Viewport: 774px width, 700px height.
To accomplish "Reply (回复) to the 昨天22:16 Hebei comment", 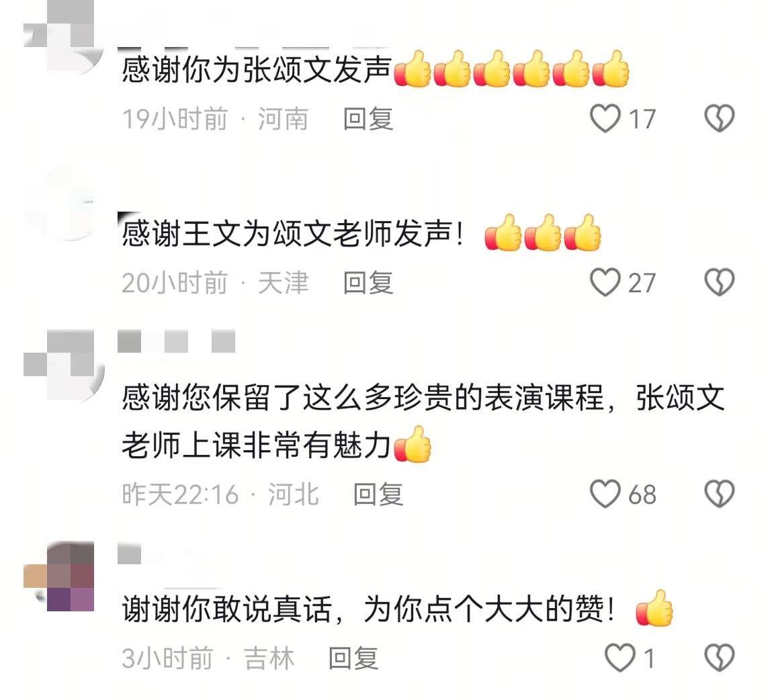I will tap(379, 494).
